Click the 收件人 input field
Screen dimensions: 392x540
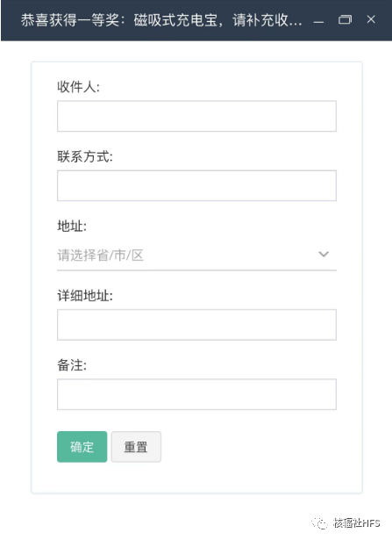tap(196, 116)
